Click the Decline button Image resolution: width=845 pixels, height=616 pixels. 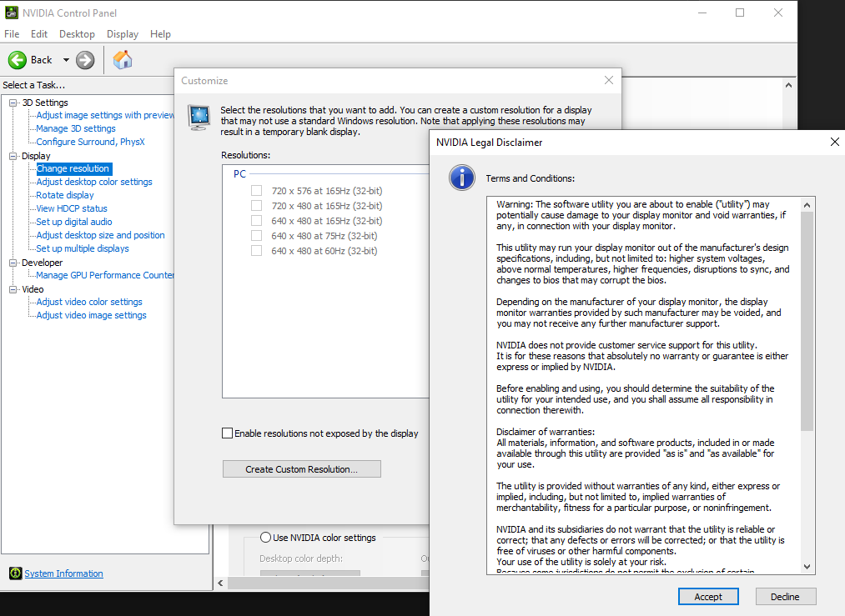click(x=785, y=597)
